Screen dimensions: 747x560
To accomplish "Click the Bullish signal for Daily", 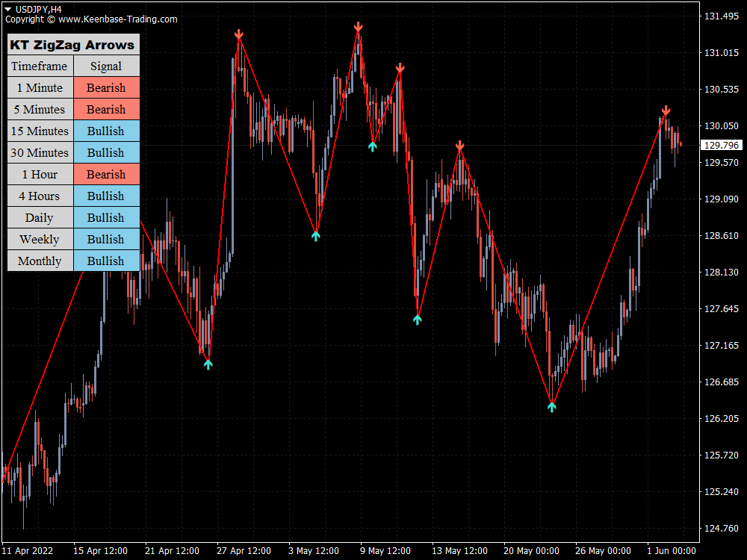I will click(107, 218).
